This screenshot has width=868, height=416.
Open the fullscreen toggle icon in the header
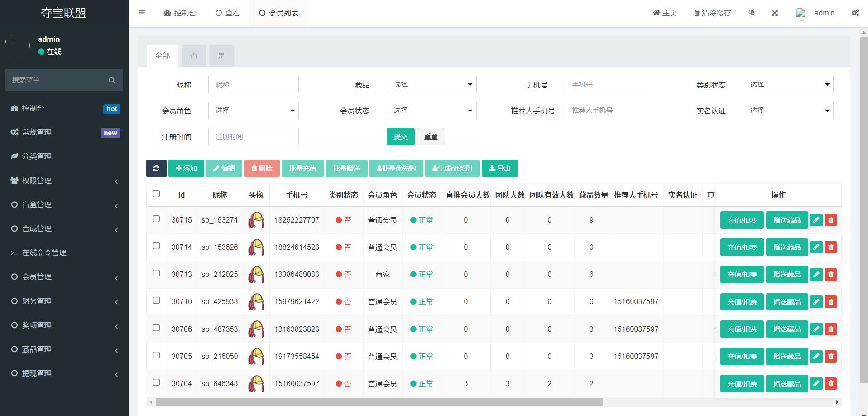click(775, 13)
